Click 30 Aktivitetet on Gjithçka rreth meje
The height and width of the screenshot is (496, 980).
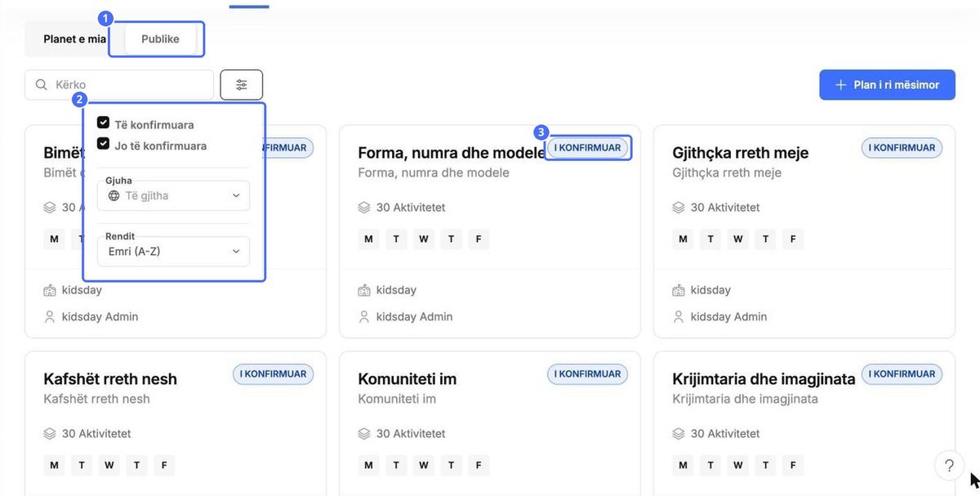725,208
